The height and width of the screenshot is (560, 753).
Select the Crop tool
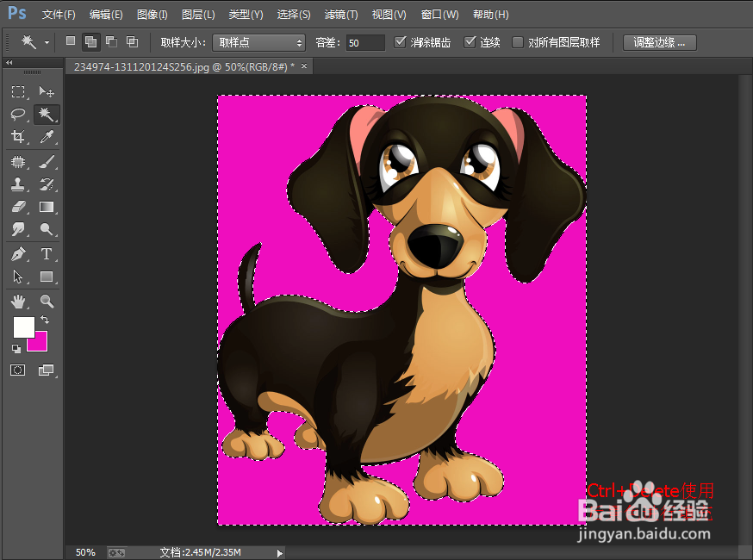(x=18, y=137)
